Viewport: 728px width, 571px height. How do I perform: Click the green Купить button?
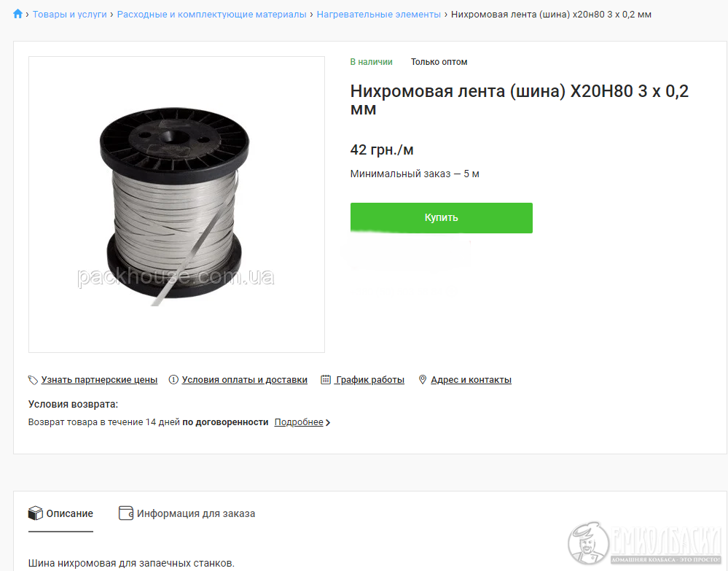pyautogui.click(x=442, y=217)
